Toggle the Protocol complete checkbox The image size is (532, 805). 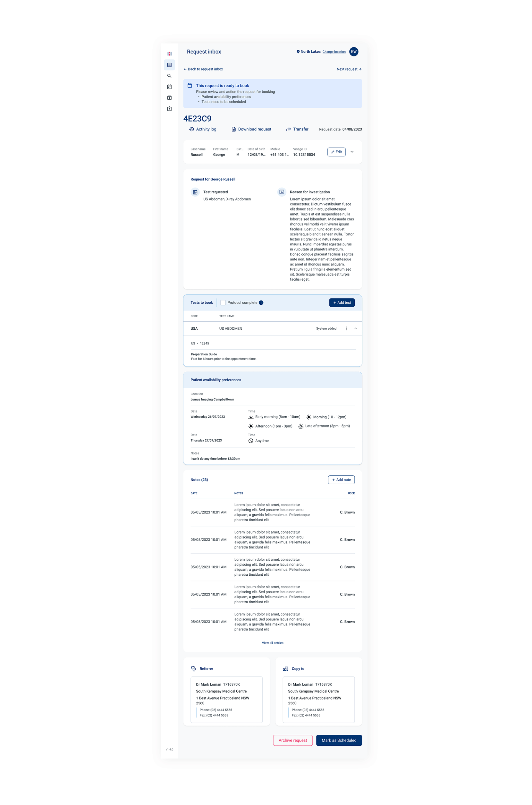223,303
